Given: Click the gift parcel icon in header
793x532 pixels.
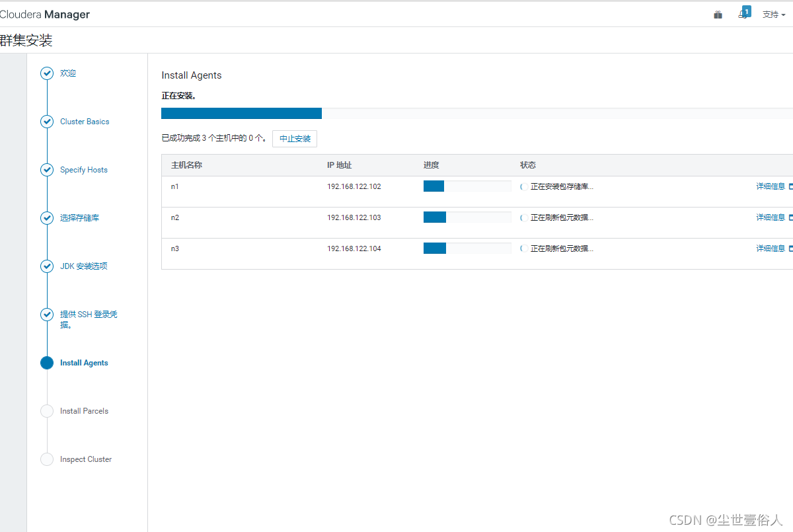Looking at the screenshot, I should [x=718, y=15].
